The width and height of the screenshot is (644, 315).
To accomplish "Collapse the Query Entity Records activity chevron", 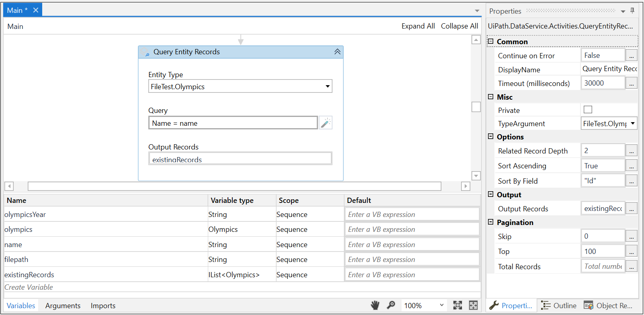I will (337, 52).
